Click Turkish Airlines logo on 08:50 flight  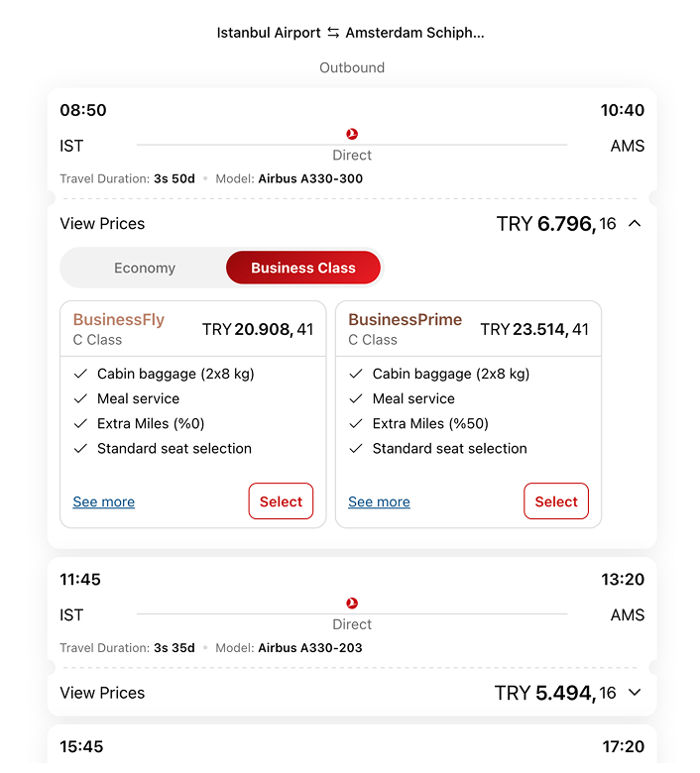point(352,134)
